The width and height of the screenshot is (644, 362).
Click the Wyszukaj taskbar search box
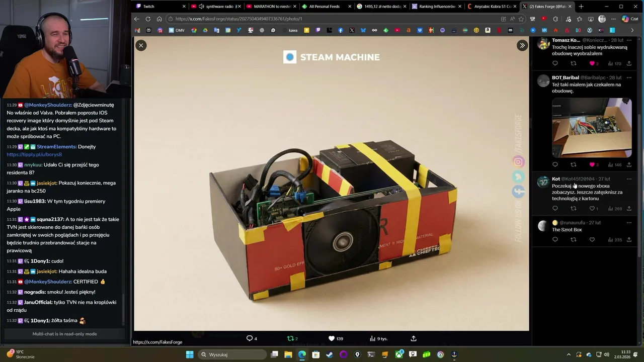[x=232, y=354]
